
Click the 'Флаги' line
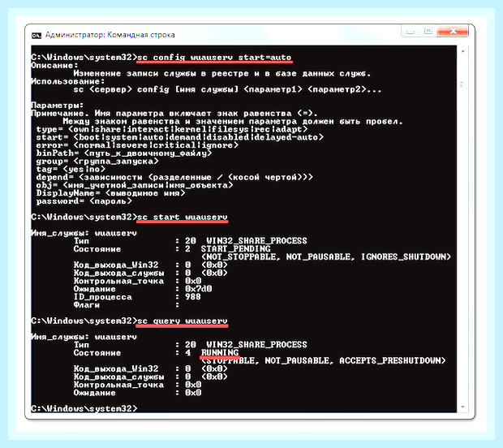pyautogui.click(x=127, y=305)
